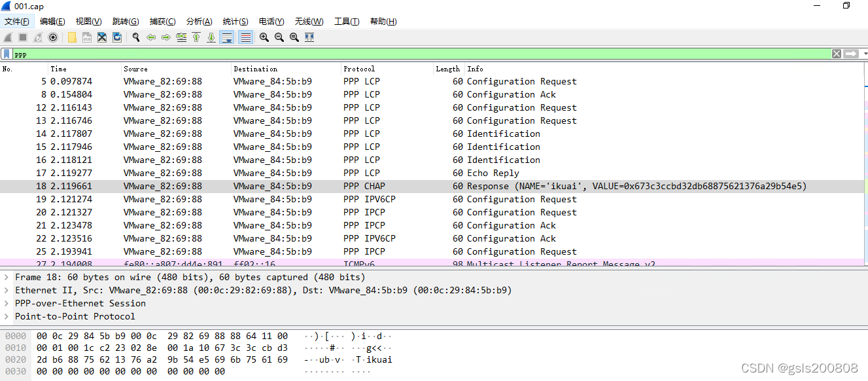Toggle auto-scroll during live capture

[x=227, y=37]
